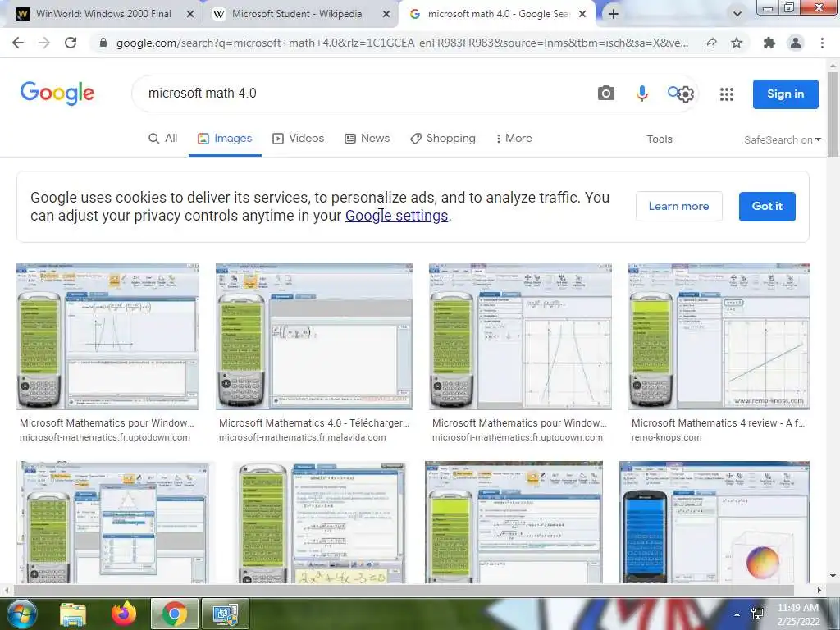Open Chrome's three-dot menu

click(x=822, y=43)
